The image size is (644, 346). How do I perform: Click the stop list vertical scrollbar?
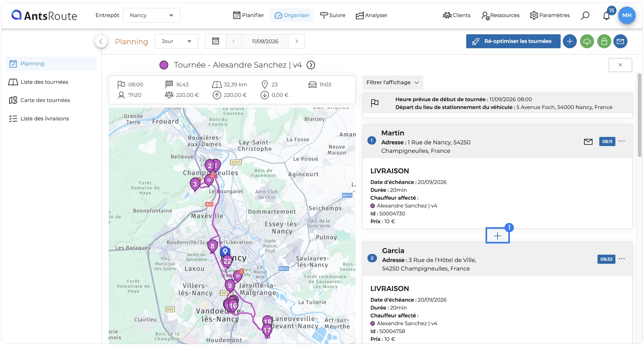(x=639, y=115)
